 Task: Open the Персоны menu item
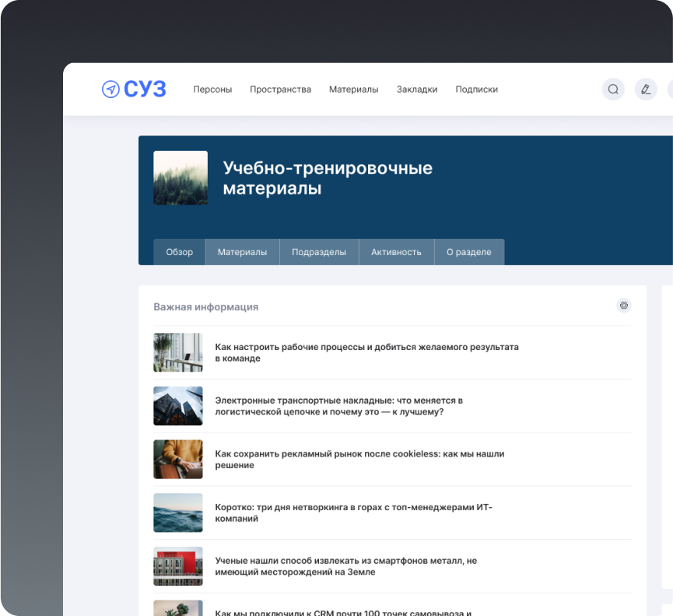click(x=212, y=89)
